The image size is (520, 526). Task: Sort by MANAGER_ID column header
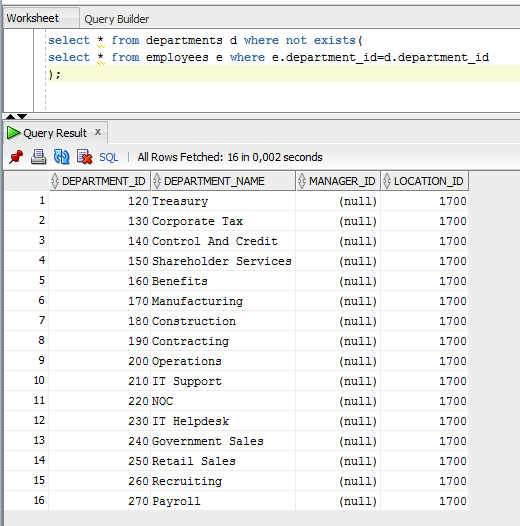pyautogui.click(x=338, y=181)
